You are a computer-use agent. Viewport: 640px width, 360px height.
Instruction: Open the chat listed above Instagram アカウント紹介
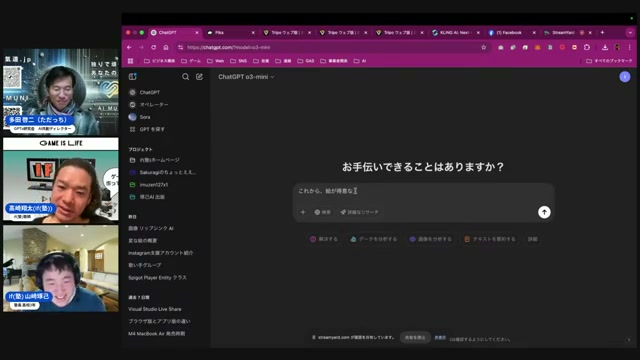coord(143,241)
